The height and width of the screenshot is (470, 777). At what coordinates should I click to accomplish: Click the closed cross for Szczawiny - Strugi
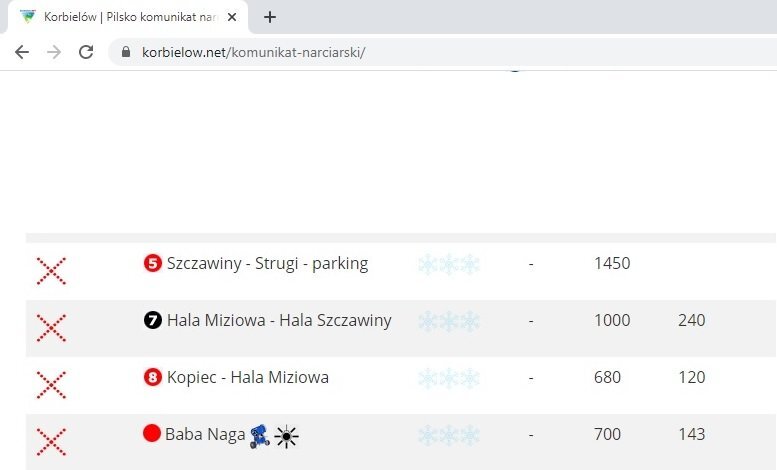(51, 271)
